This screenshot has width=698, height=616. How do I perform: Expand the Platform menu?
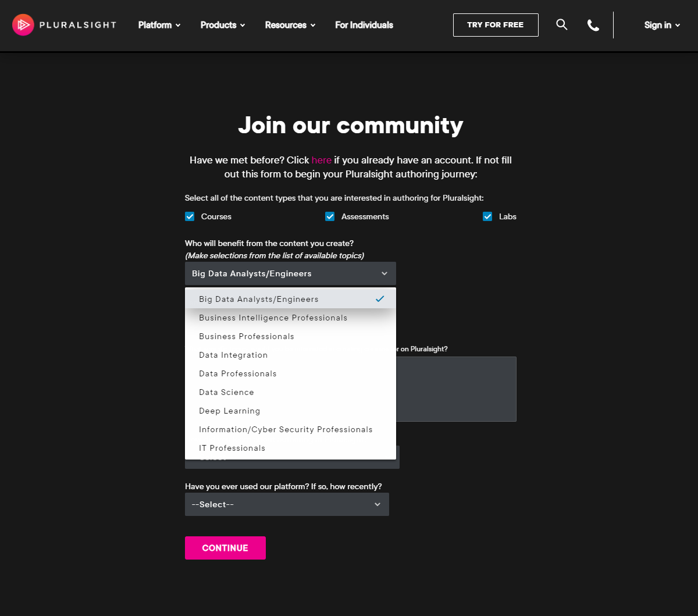(x=159, y=25)
